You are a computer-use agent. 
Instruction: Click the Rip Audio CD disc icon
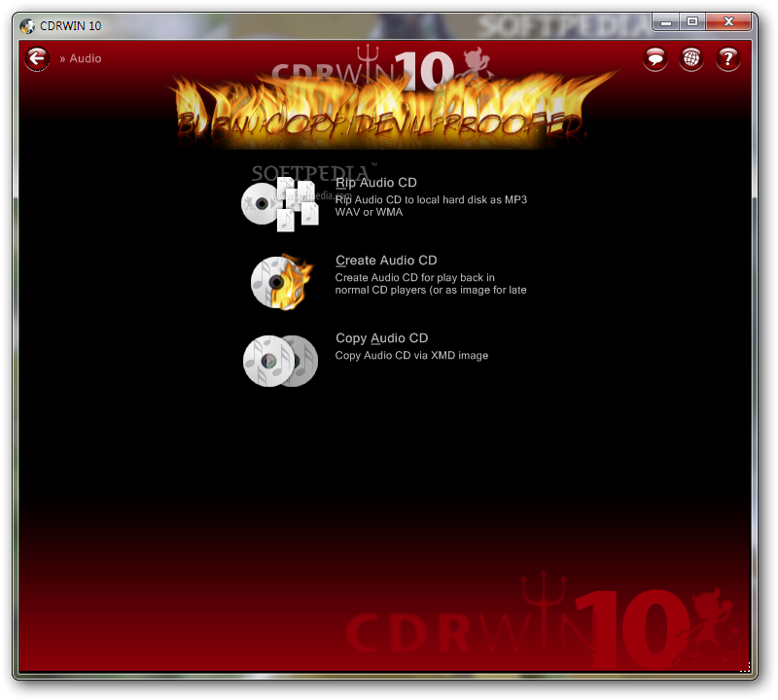(280, 204)
